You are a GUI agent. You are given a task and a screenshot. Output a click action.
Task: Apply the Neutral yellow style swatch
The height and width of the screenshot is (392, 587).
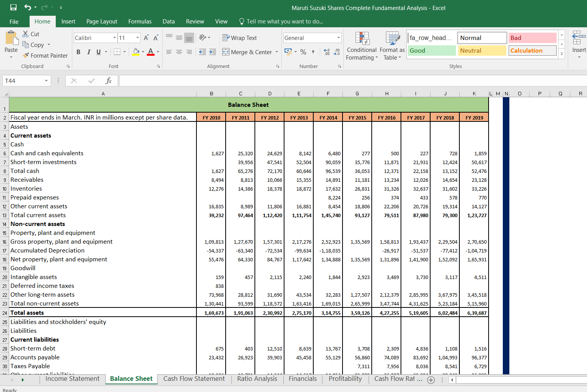coord(482,50)
